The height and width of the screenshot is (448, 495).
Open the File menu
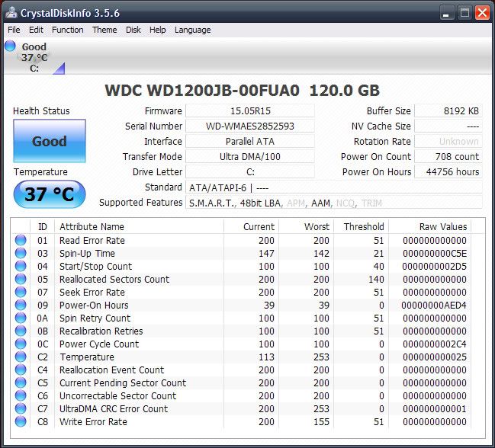tap(14, 30)
